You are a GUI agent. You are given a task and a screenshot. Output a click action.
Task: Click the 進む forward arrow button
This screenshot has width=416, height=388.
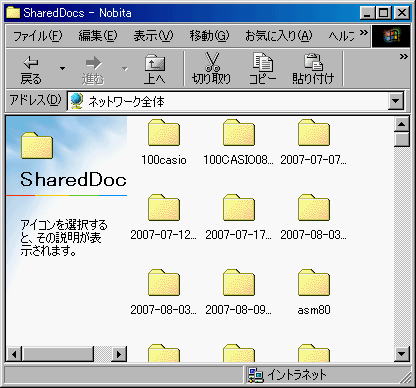point(93,70)
